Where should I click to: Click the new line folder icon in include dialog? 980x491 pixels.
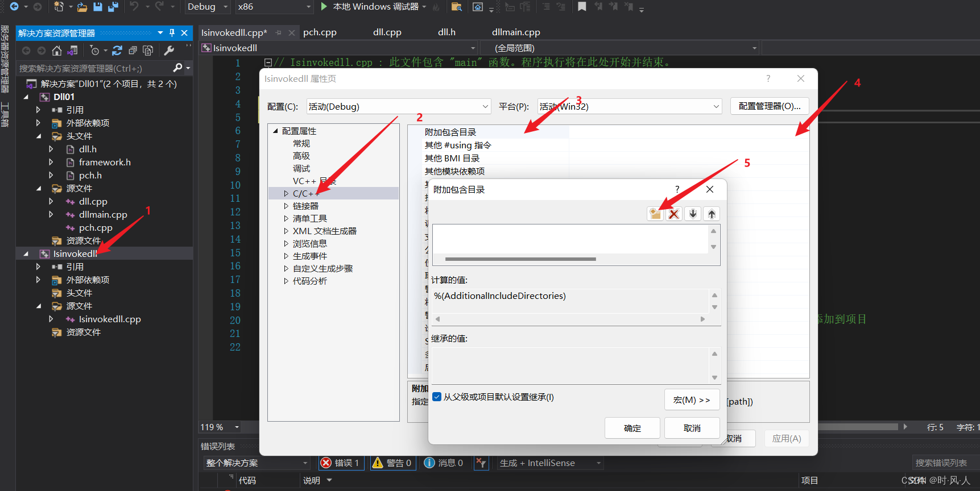coord(655,214)
